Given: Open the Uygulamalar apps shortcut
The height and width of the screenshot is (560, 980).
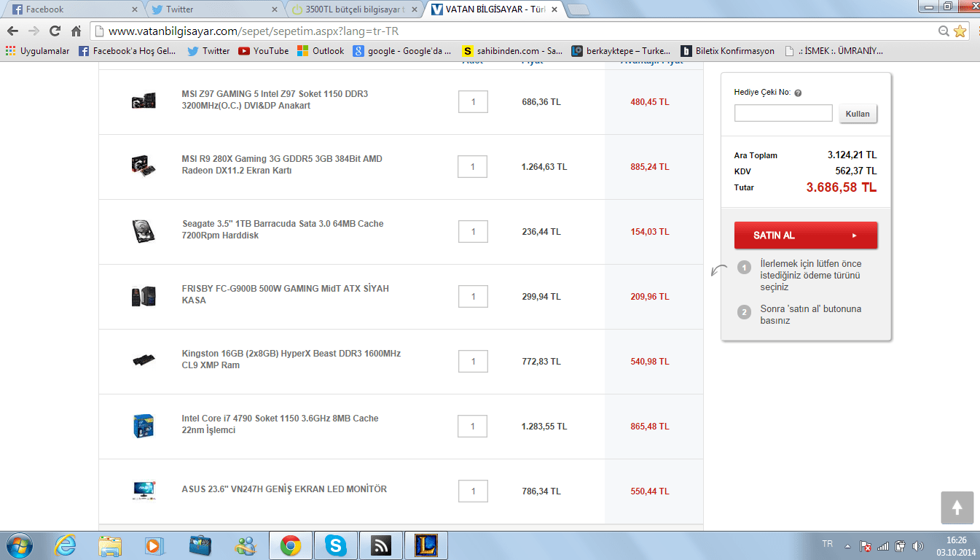Looking at the screenshot, I should [x=37, y=51].
